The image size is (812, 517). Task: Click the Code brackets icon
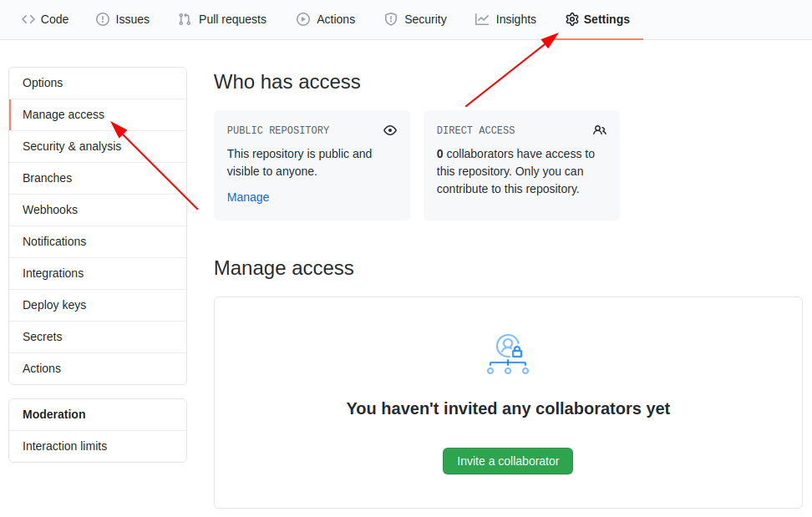(x=28, y=19)
